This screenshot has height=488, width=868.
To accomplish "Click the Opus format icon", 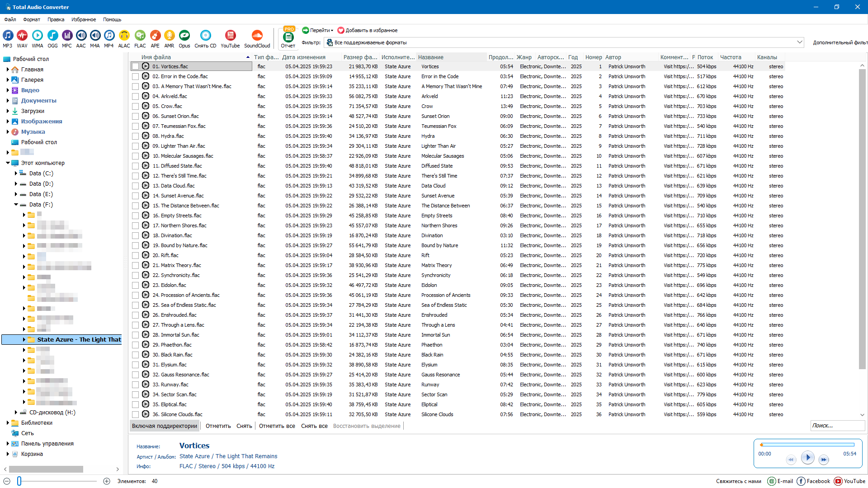I will (184, 36).
